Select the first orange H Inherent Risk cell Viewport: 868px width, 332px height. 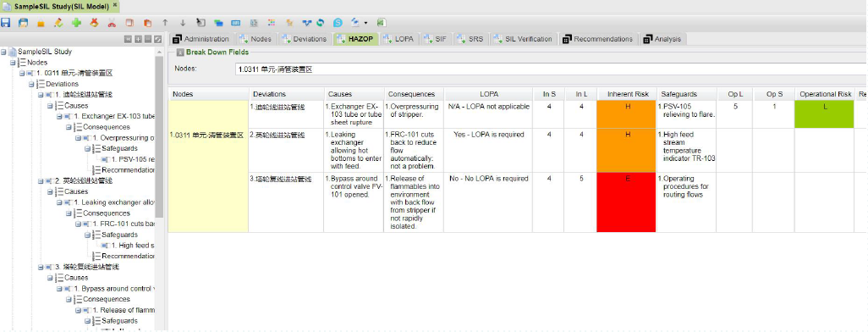pos(627,114)
